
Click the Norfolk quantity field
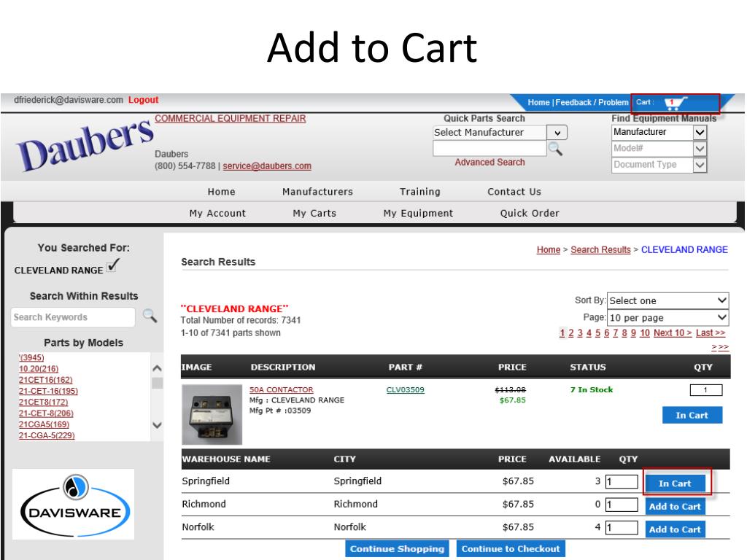tap(622, 527)
